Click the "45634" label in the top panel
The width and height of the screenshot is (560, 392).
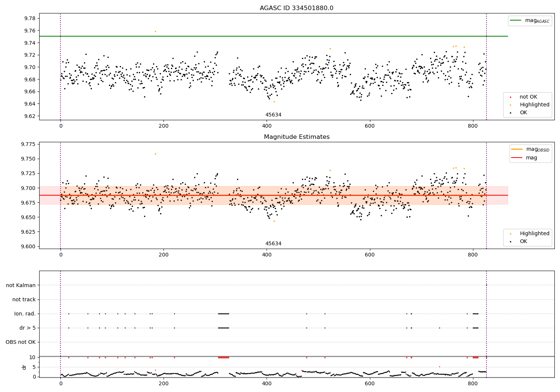point(273,115)
